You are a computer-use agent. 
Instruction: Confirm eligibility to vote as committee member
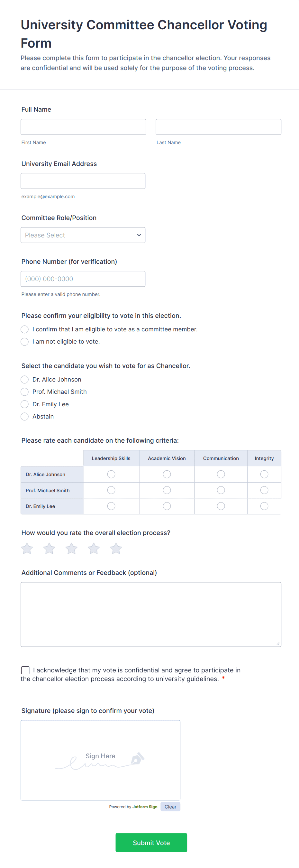[x=24, y=329]
